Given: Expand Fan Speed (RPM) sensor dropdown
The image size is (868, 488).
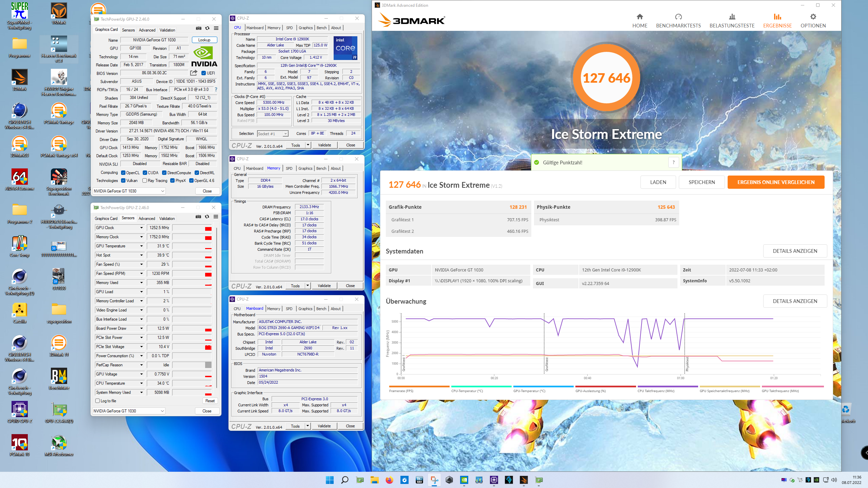Looking at the screenshot, I should [x=141, y=273].
